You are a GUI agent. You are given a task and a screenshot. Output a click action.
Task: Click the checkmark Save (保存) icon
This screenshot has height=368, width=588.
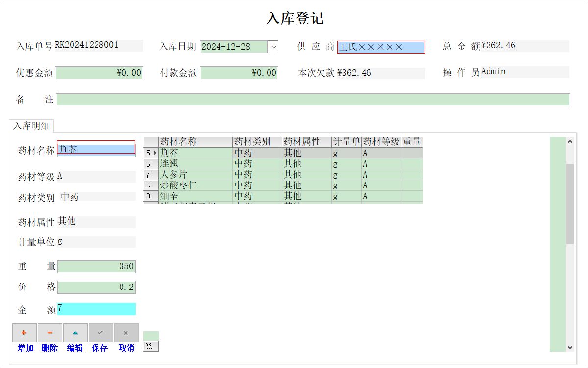(x=101, y=333)
